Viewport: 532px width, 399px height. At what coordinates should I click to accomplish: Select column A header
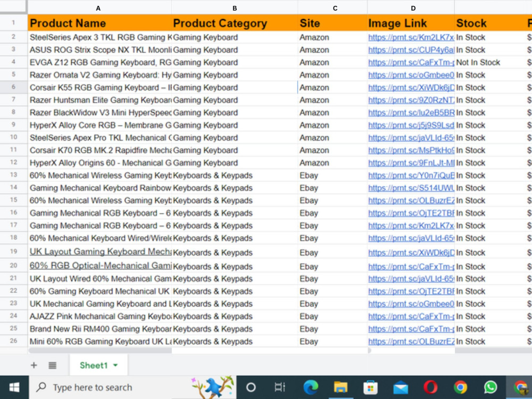(x=98, y=8)
